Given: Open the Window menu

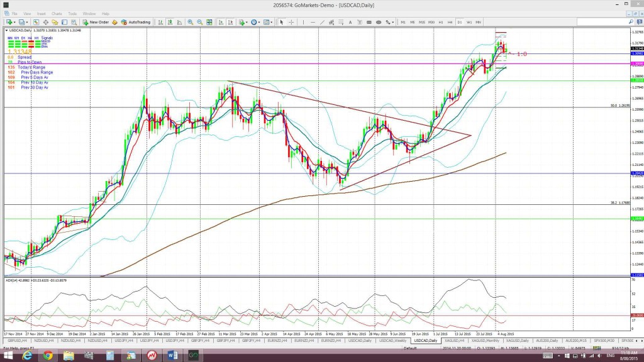Looking at the screenshot, I should [89, 14].
